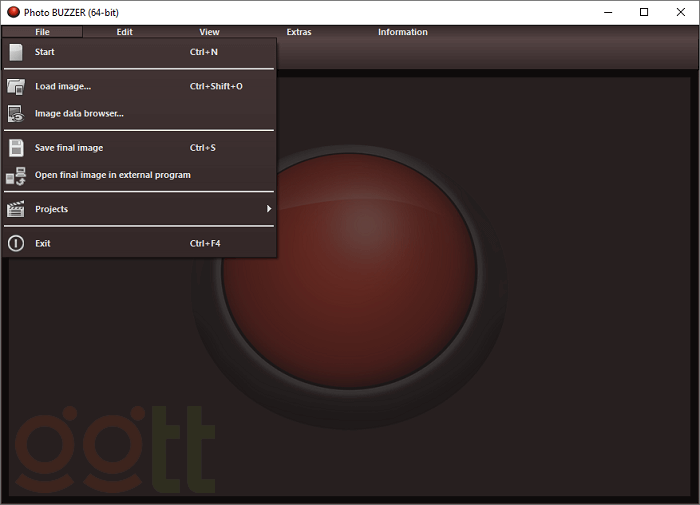Click the external program icon
700x505 pixels.
coord(16,176)
